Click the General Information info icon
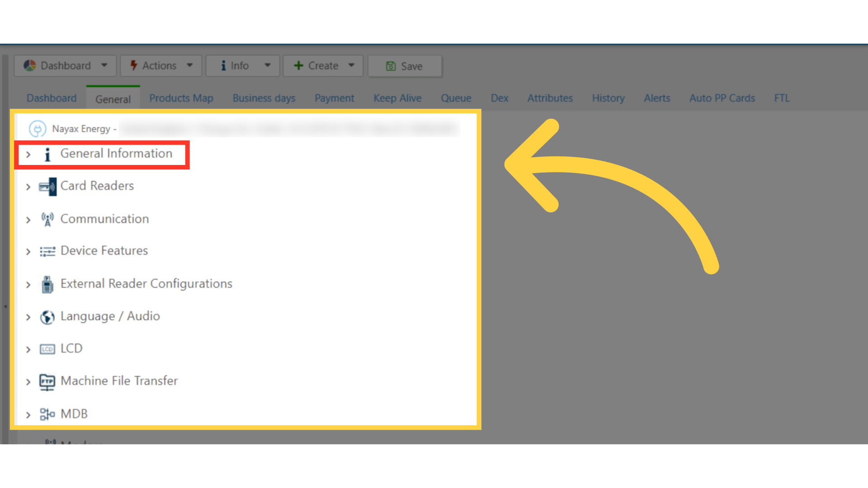This screenshot has width=868, height=488. 47,154
